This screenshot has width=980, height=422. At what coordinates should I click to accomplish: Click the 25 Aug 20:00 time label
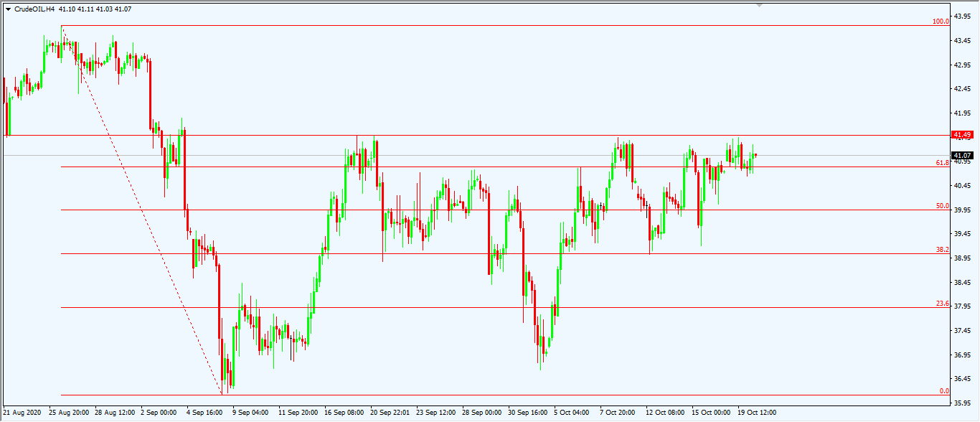(70, 413)
